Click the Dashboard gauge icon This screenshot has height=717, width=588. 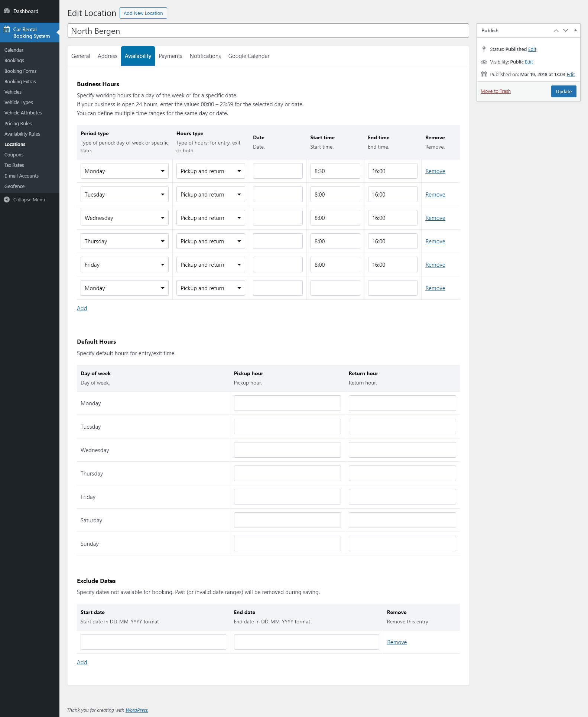click(x=7, y=11)
